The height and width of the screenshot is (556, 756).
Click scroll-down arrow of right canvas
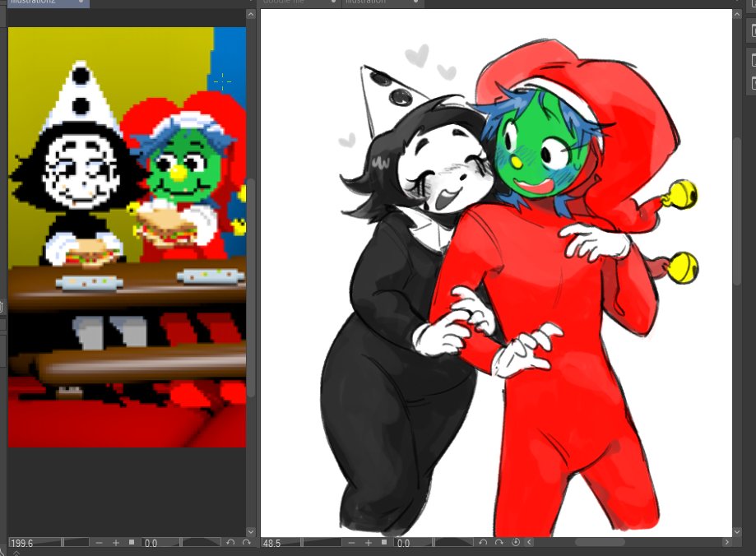click(x=737, y=531)
